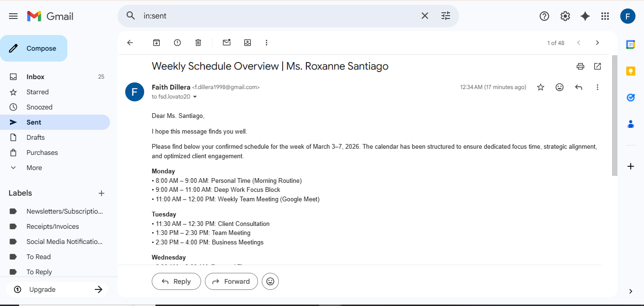This screenshot has width=644, height=306.
Task: Click sender name Faith Dillera
Action: click(171, 87)
